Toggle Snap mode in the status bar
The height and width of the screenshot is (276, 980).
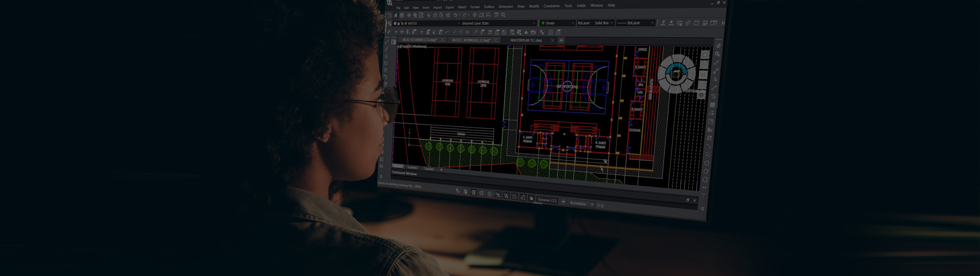pyautogui.click(x=465, y=192)
